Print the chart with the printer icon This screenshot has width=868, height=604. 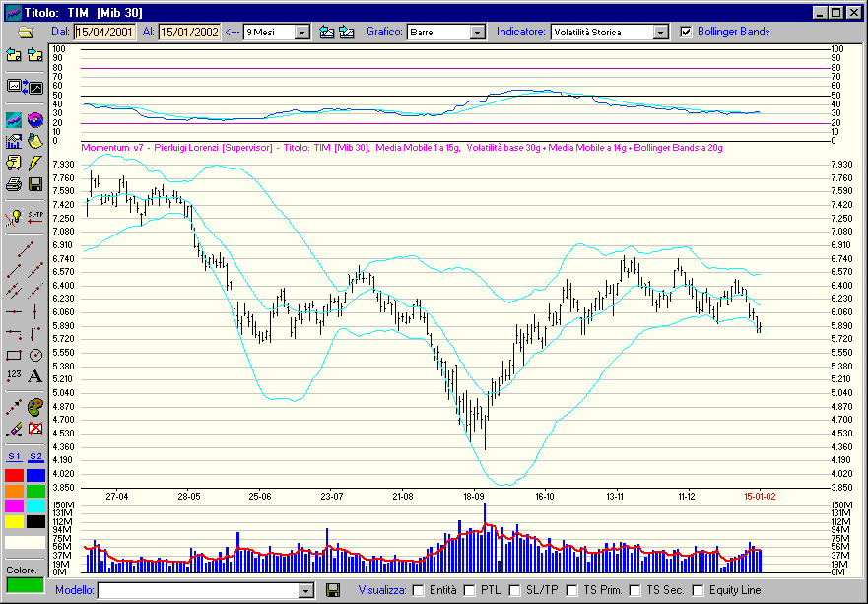[14, 184]
